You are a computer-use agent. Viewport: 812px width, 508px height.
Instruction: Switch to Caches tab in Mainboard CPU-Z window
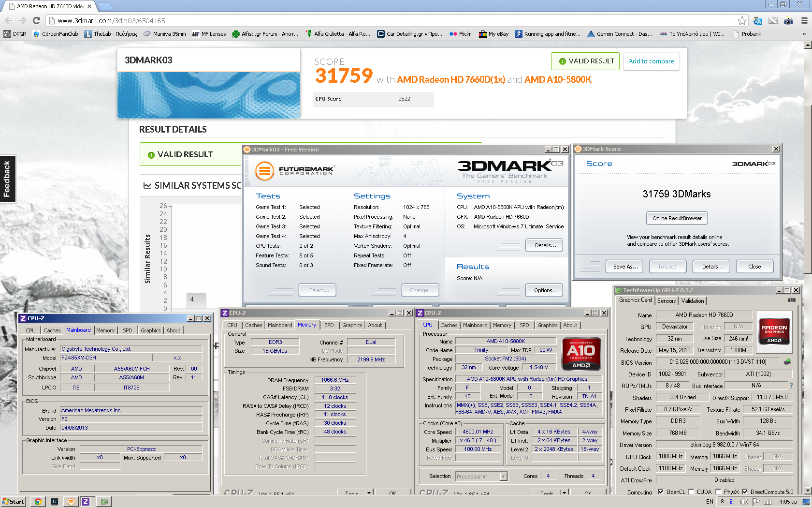click(x=52, y=330)
